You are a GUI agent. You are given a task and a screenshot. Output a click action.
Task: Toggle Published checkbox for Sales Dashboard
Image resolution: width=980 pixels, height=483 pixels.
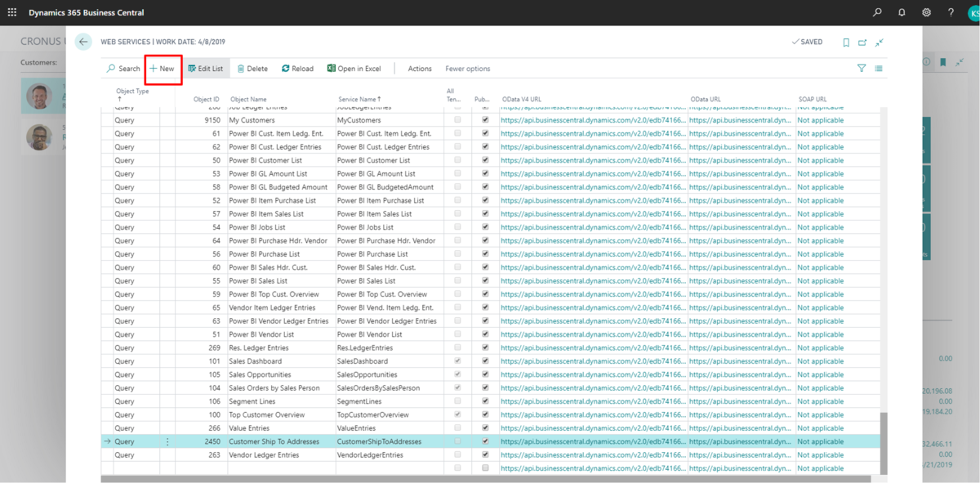point(485,361)
